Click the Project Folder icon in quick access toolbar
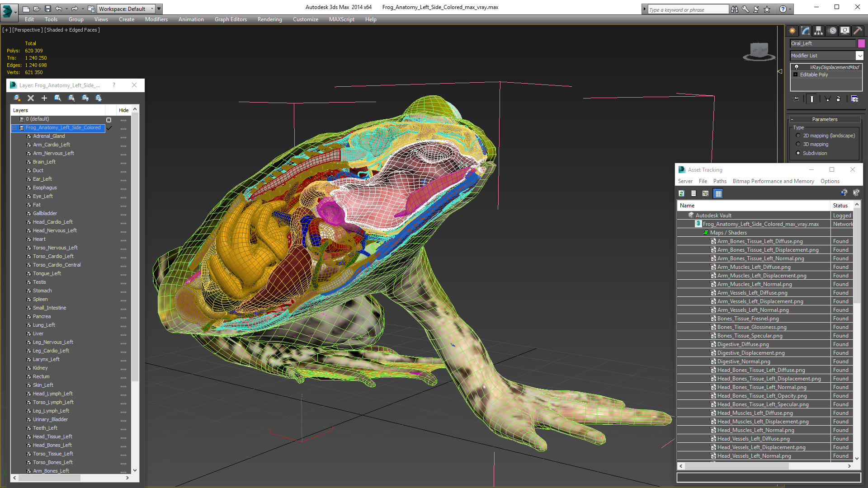 [x=91, y=9]
